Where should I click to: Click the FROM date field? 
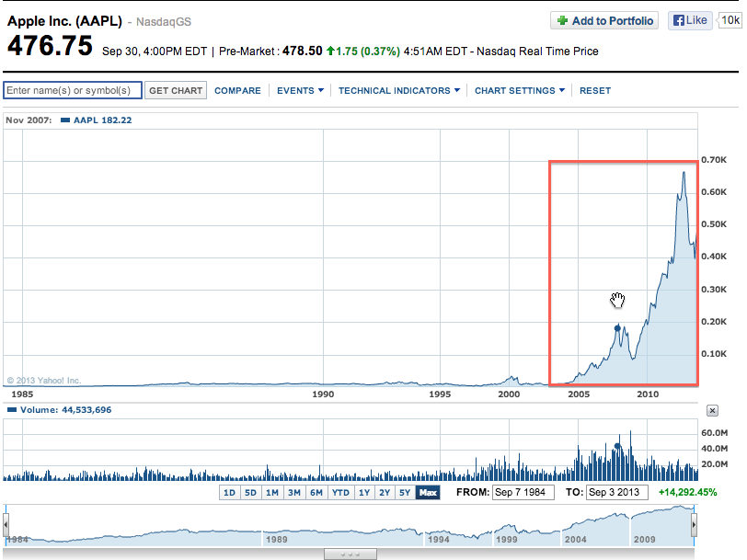(x=523, y=492)
